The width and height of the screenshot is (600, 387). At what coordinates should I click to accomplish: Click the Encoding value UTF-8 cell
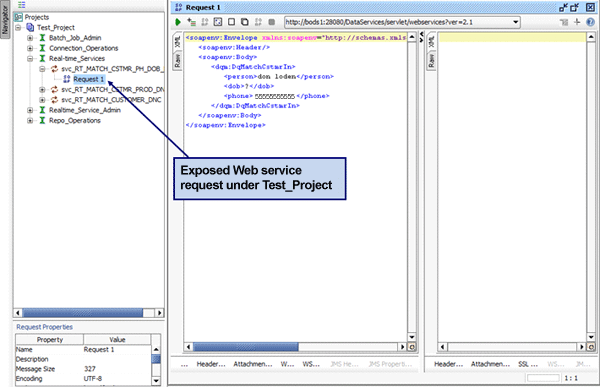(x=93, y=379)
